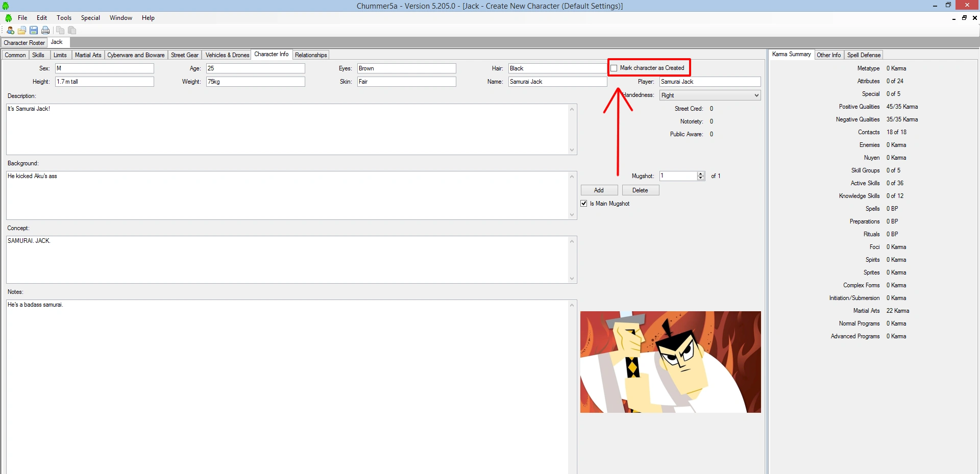Open the Special menu

click(x=90, y=18)
